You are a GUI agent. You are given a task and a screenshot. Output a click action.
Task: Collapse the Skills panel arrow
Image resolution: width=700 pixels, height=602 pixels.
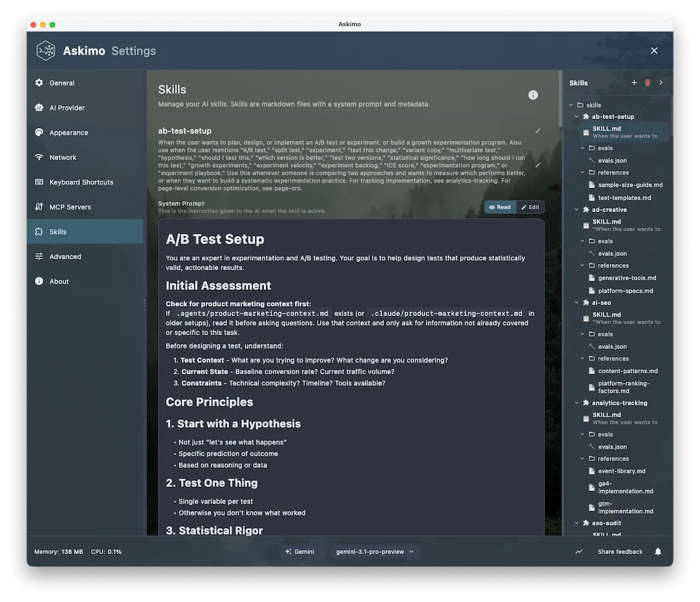click(x=661, y=83)
